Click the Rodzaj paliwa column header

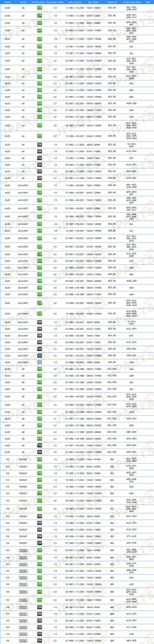tap(38, 2)
